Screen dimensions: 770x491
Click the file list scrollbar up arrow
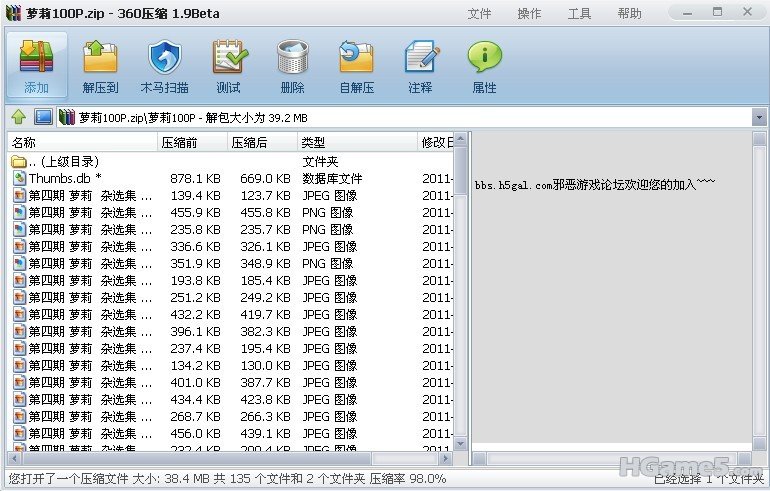pos(460,139)
